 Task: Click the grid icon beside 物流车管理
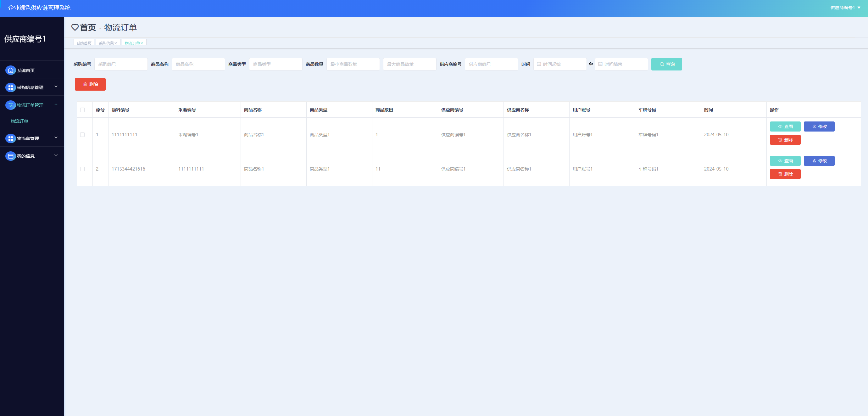click(x=10, y=138)
